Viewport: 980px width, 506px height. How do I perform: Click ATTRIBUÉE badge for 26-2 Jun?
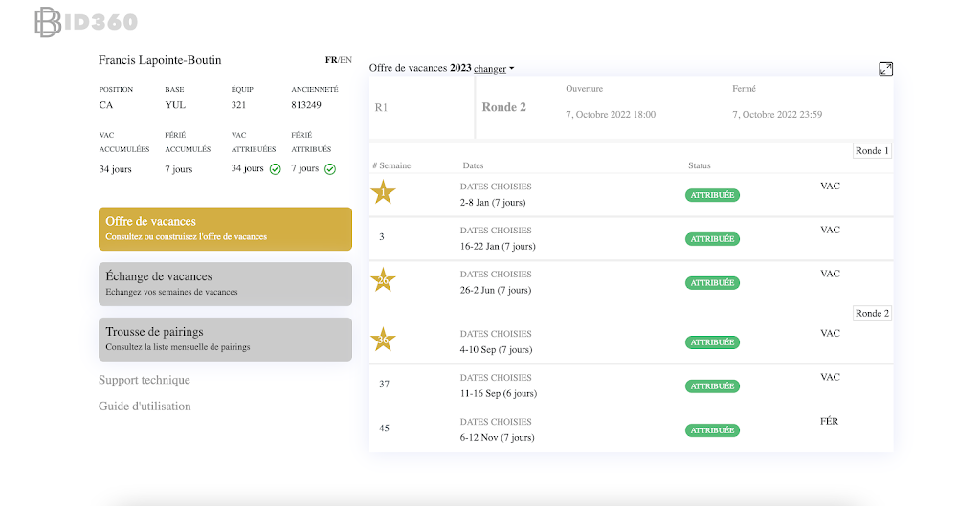click(712, 282)
